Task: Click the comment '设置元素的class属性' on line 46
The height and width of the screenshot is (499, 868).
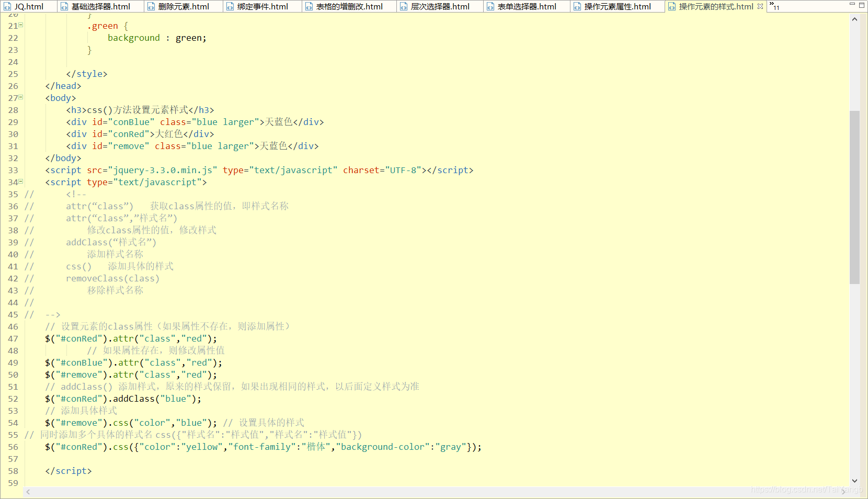Action: pos(168,326)
